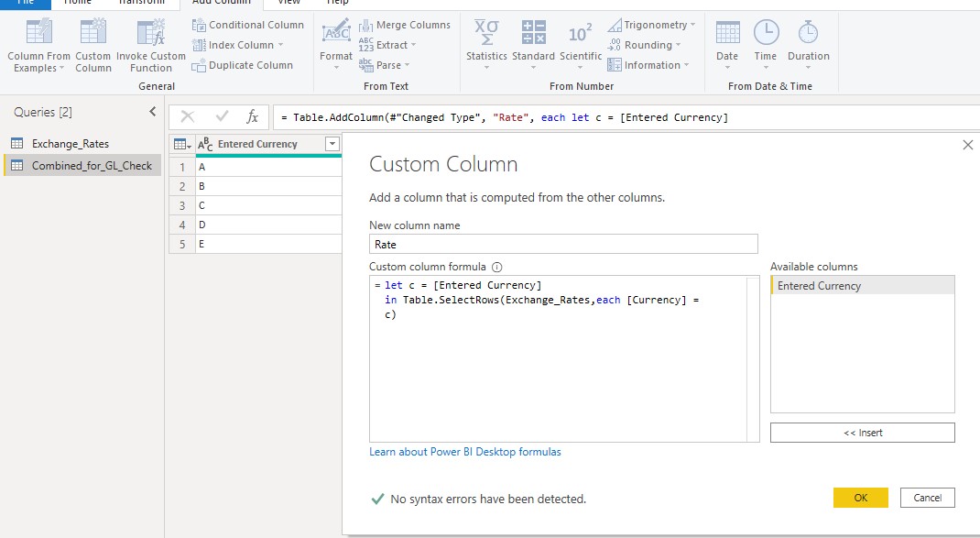Click Cancel button

928,498
